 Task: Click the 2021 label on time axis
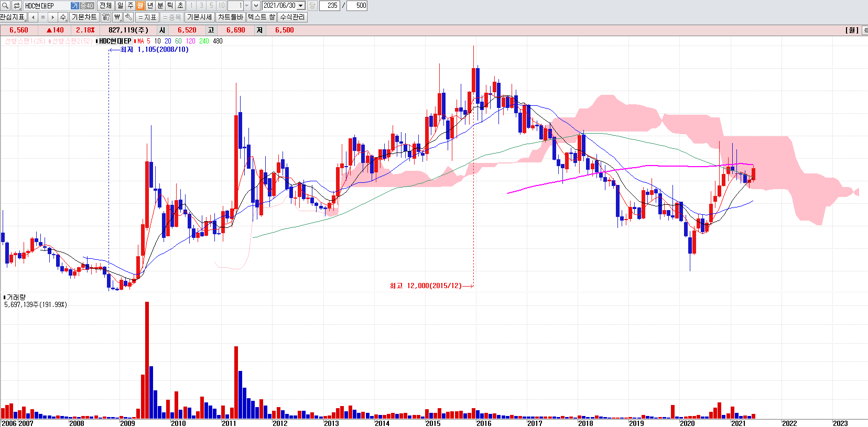click(x=738, y=423)
